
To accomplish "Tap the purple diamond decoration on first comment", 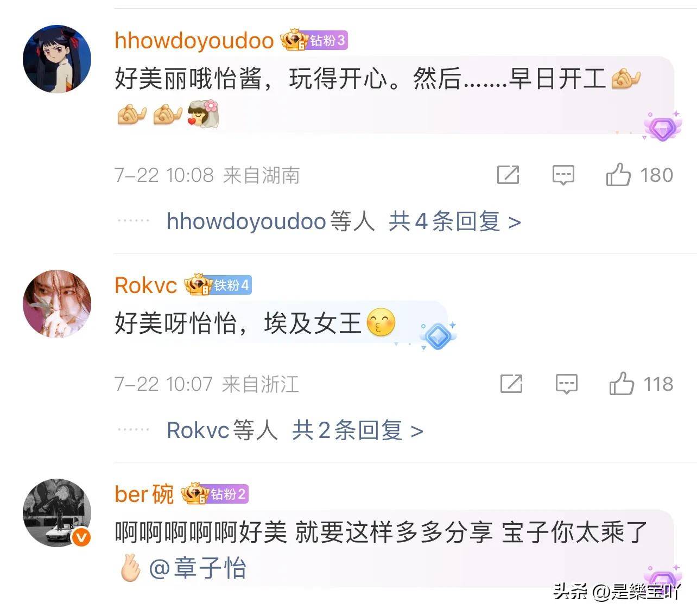I will [662, 126].
